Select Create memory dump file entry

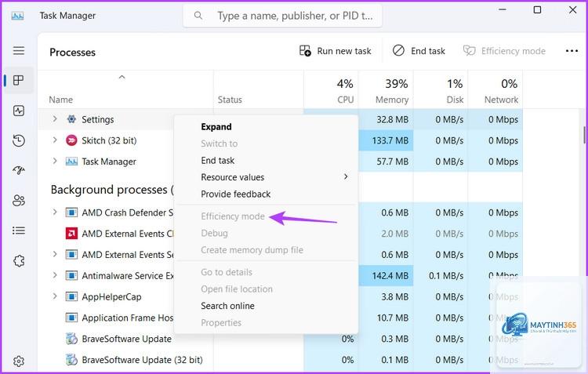coord(252,250)
